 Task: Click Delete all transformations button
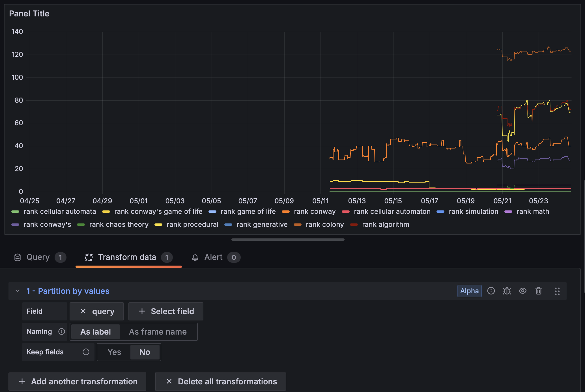221,381
